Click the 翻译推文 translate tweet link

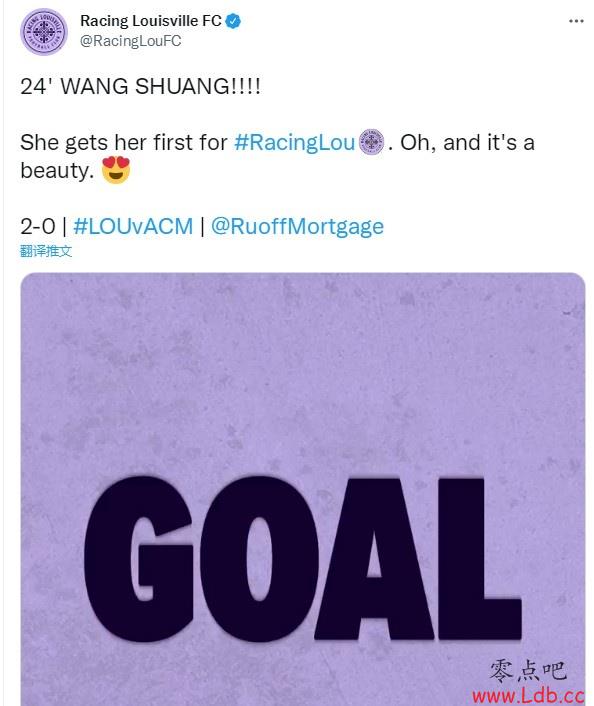click(x=46, y=251)
